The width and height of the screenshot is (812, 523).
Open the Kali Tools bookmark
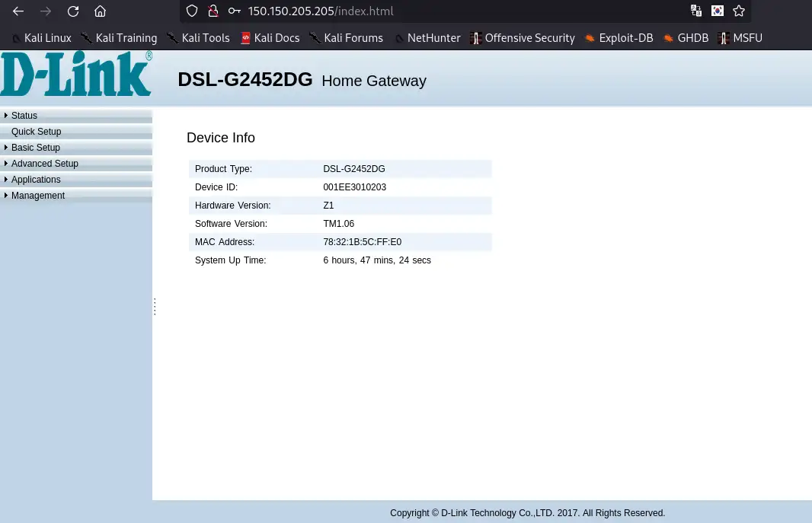point(205,38)
